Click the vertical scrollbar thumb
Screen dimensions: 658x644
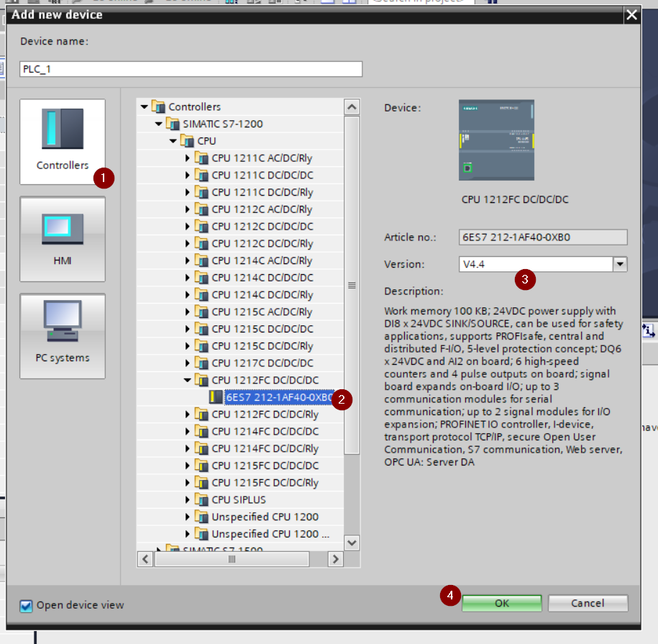[352, 286]
